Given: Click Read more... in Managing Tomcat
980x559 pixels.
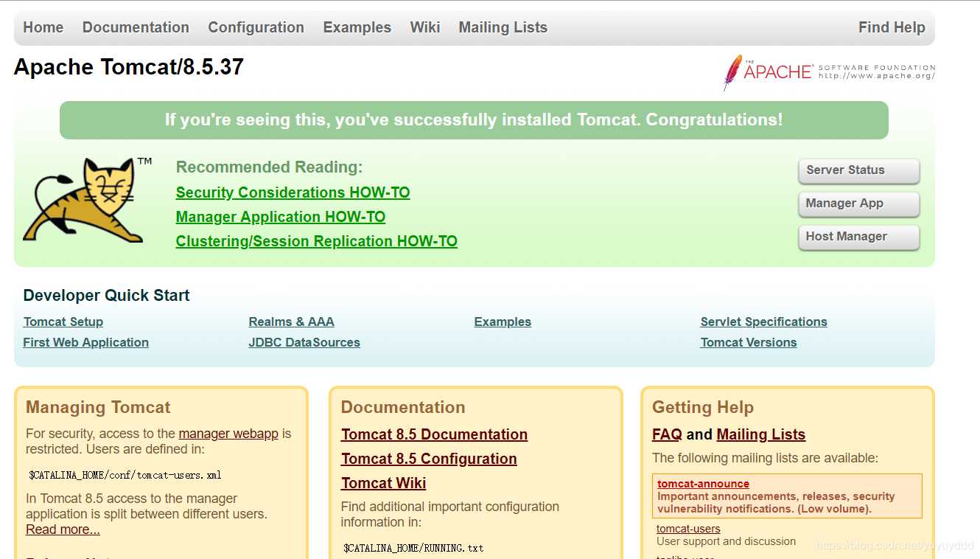Looking at the screenshot, I should click(x=63, y=530).
